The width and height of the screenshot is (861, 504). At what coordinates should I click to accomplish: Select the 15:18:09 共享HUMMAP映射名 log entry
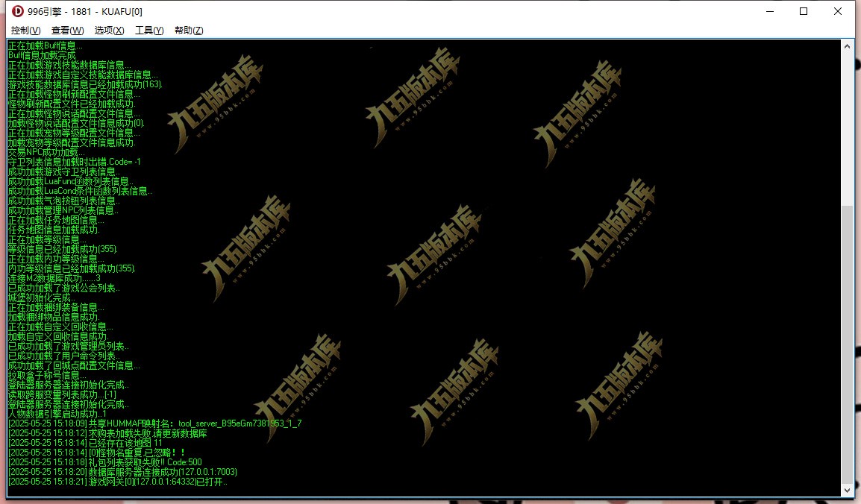154,423
